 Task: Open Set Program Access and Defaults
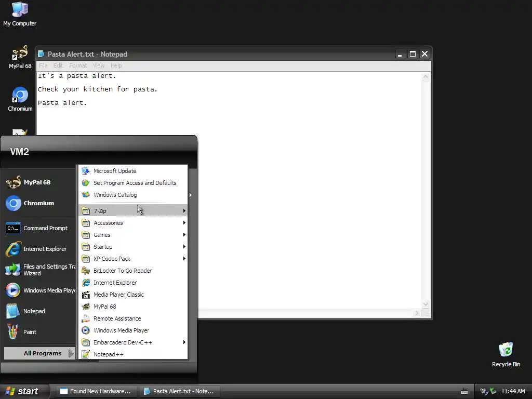[x=133, y=183]
